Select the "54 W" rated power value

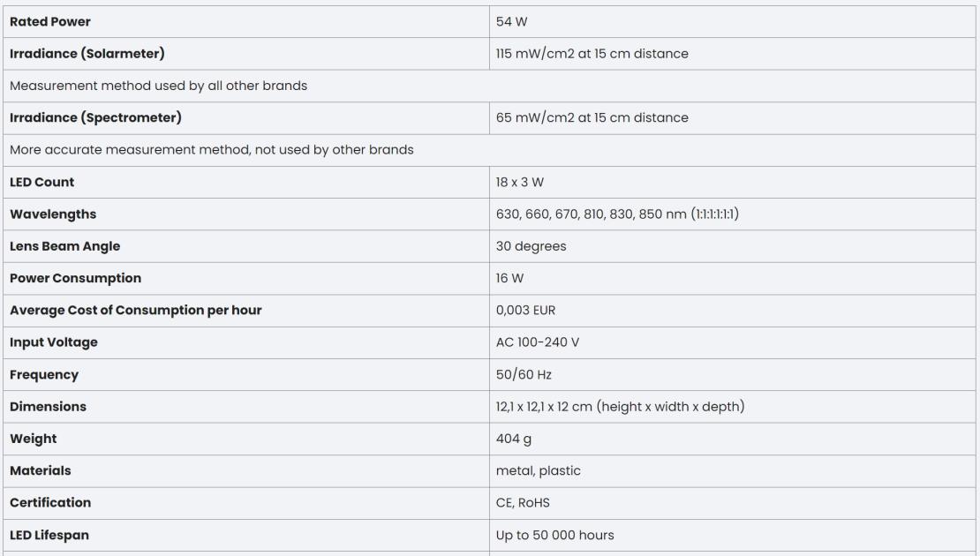511,21
